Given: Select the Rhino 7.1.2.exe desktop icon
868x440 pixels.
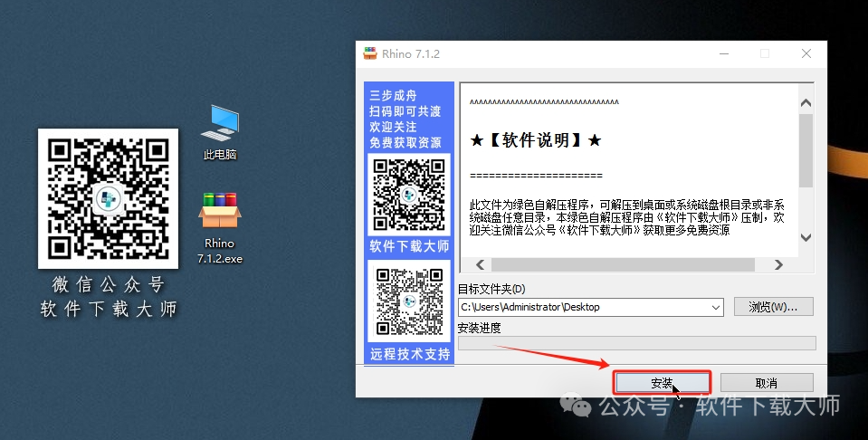Looking at the screenshot, I should (x=220, y=228).
